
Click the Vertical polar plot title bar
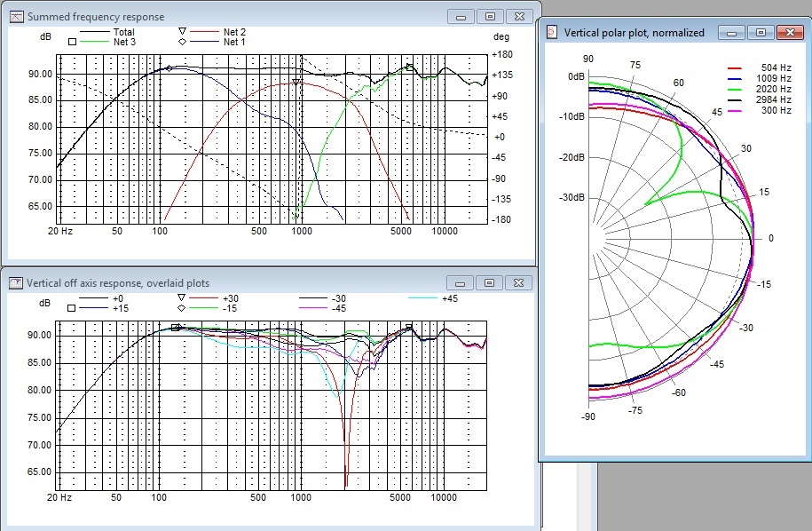click(634, 33)
